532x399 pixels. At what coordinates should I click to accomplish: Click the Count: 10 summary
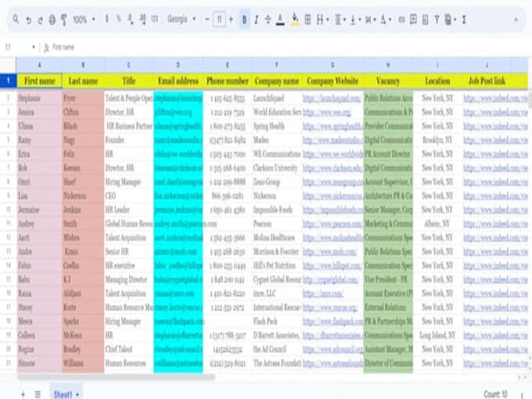495,394
